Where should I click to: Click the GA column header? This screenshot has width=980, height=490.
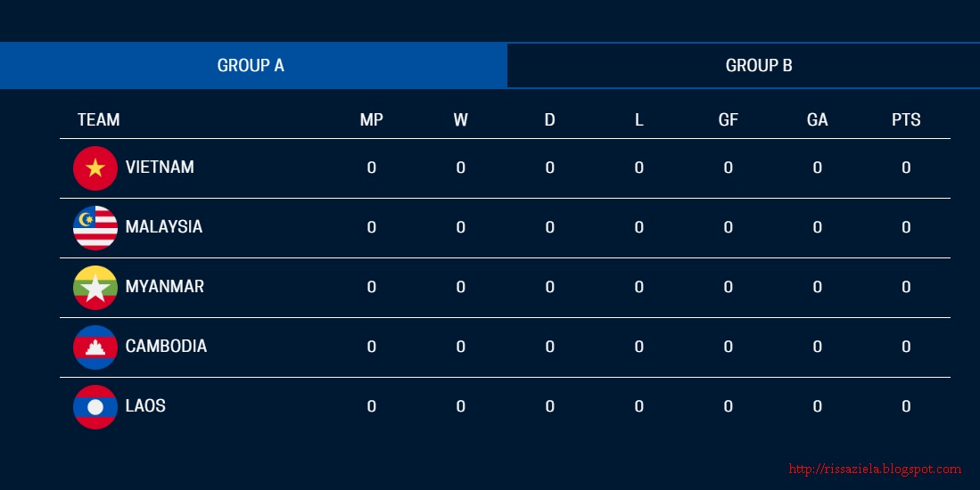tap(817, 120)
